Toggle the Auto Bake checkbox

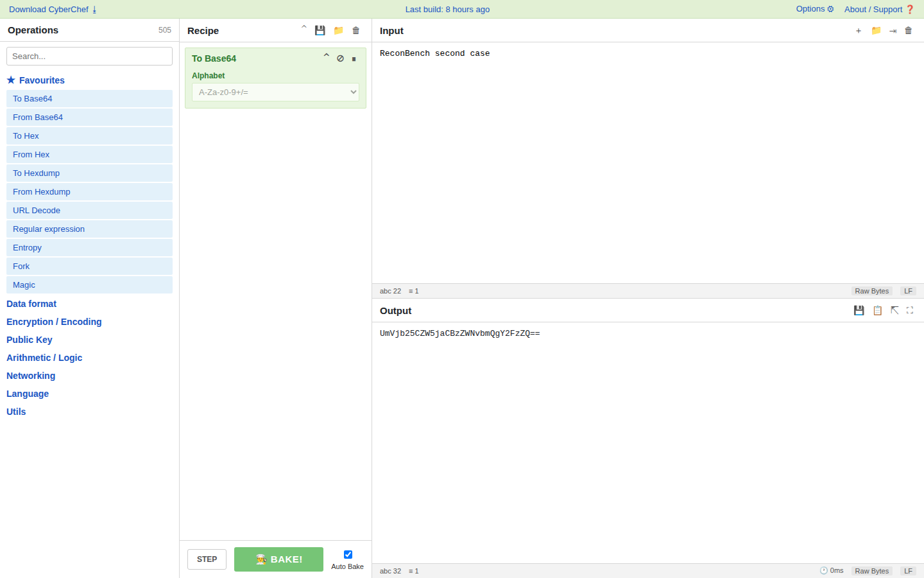coord(348,554)
